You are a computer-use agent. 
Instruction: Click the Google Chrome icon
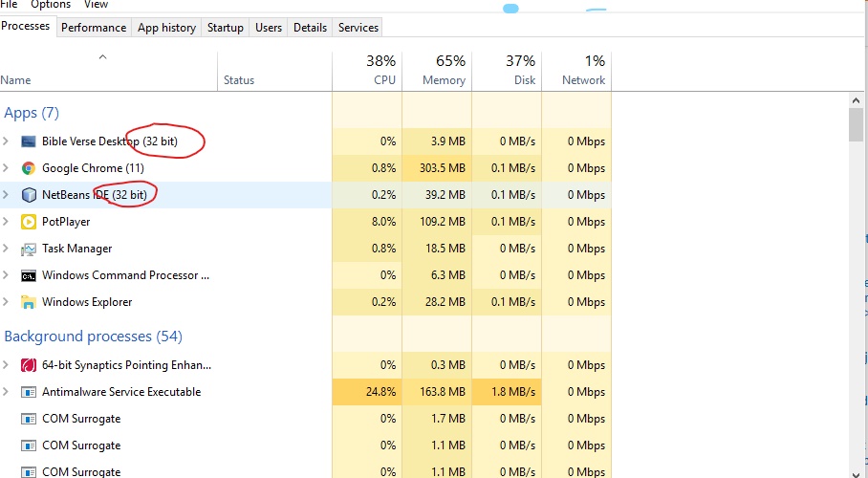tap(29, 168)
